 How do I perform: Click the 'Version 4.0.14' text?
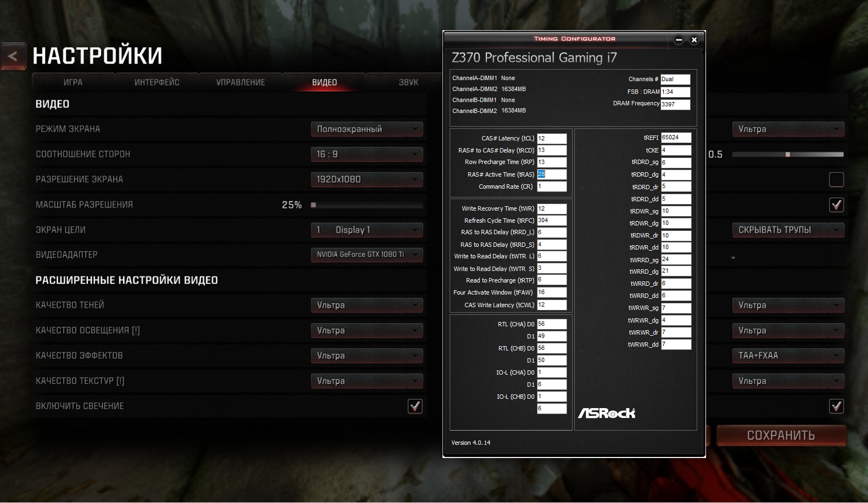pos(471,443)
